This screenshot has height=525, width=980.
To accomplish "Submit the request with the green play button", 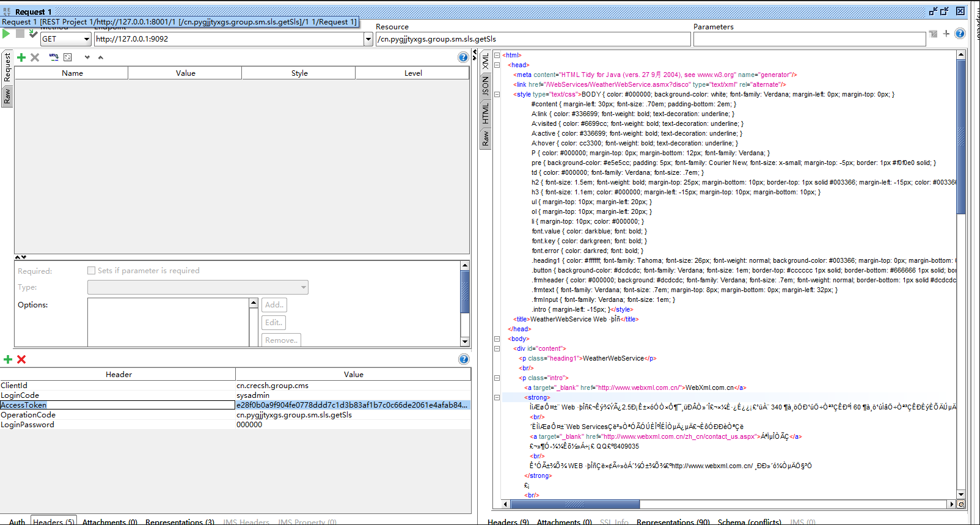I will (6, 34).
